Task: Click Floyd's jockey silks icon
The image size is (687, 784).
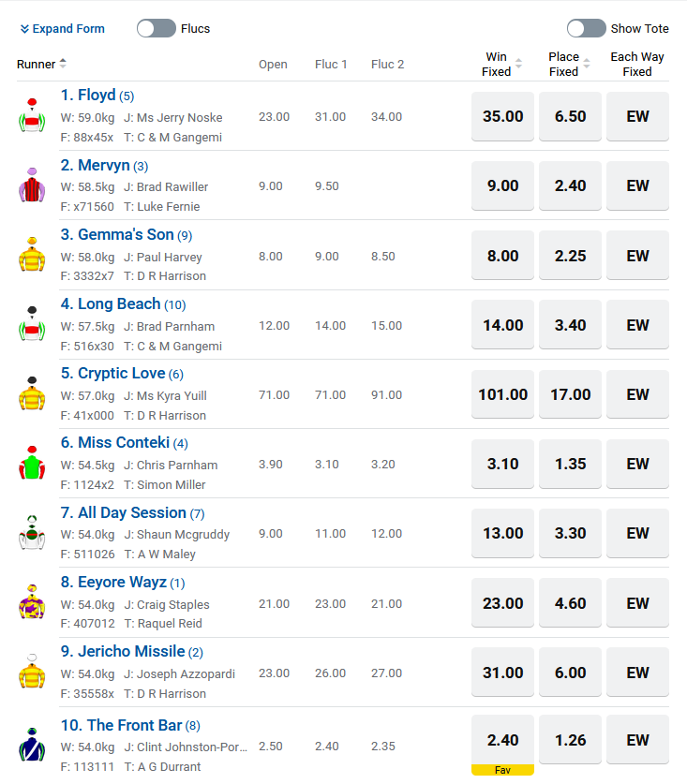Action: 32,116
